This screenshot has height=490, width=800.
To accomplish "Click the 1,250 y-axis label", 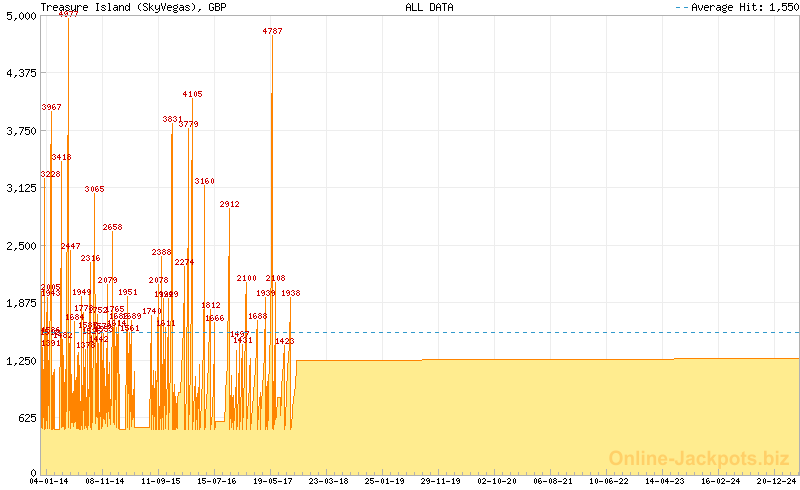I will click(x=20, y=360).
